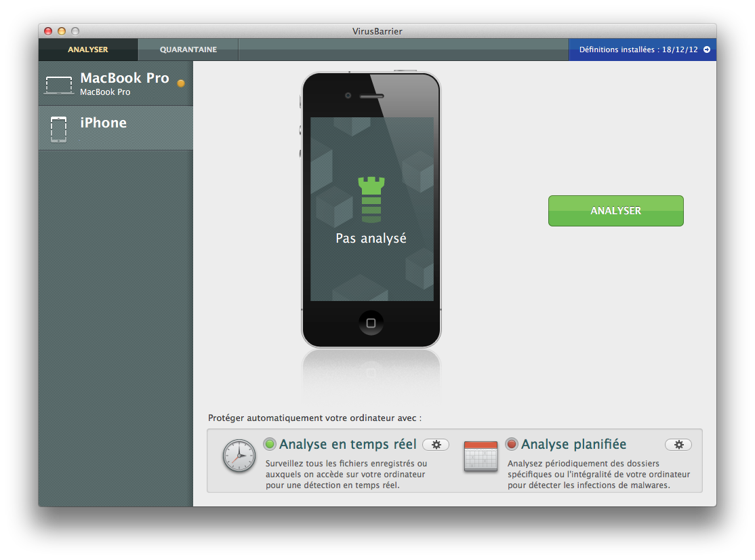
Task: Click the 'Analyse en temps réel' heading
Action: (348, 444)
